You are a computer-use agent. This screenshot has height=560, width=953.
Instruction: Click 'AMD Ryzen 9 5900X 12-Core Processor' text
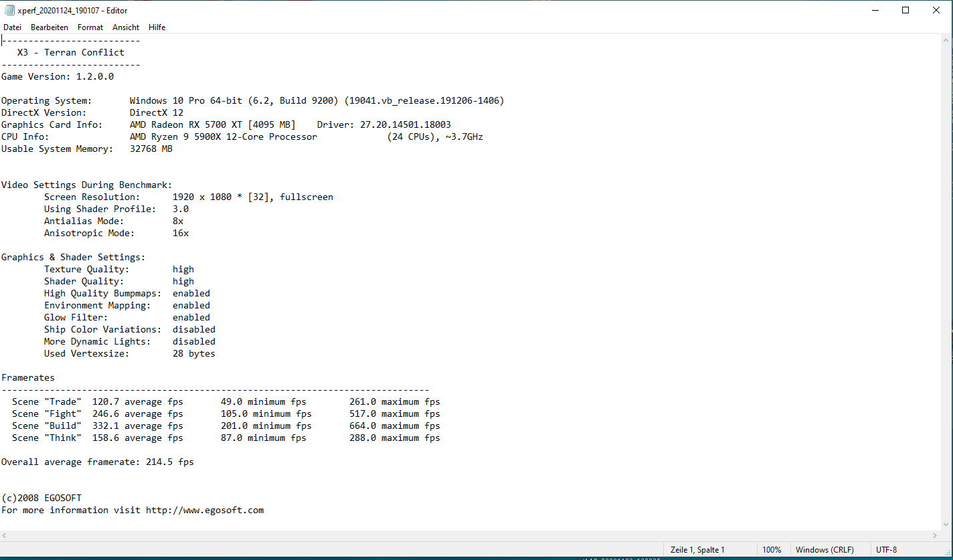224,136
